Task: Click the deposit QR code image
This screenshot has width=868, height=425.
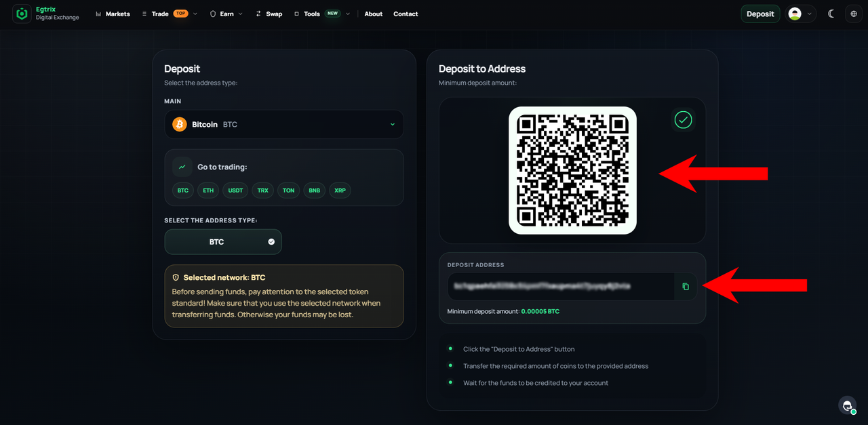Action: click(x=573, y=171)
